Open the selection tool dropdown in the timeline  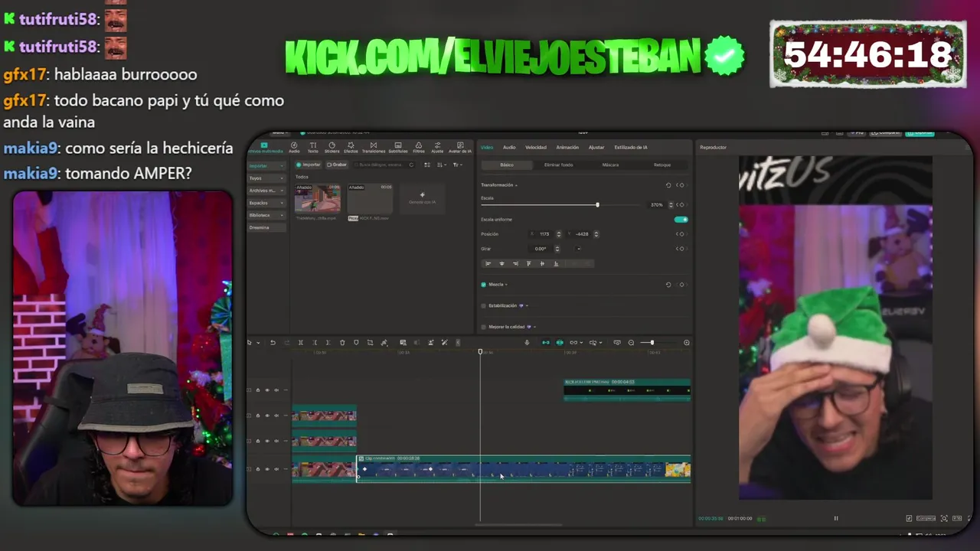point(258,343)
